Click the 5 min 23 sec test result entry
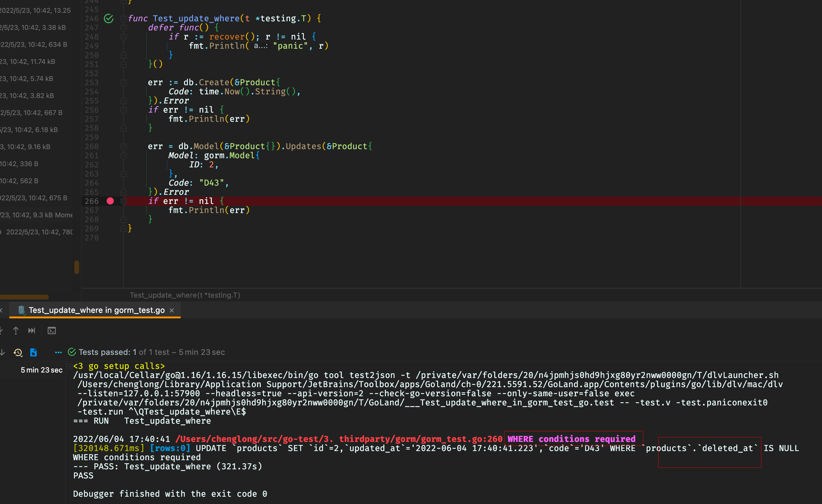 pos(41,370)
